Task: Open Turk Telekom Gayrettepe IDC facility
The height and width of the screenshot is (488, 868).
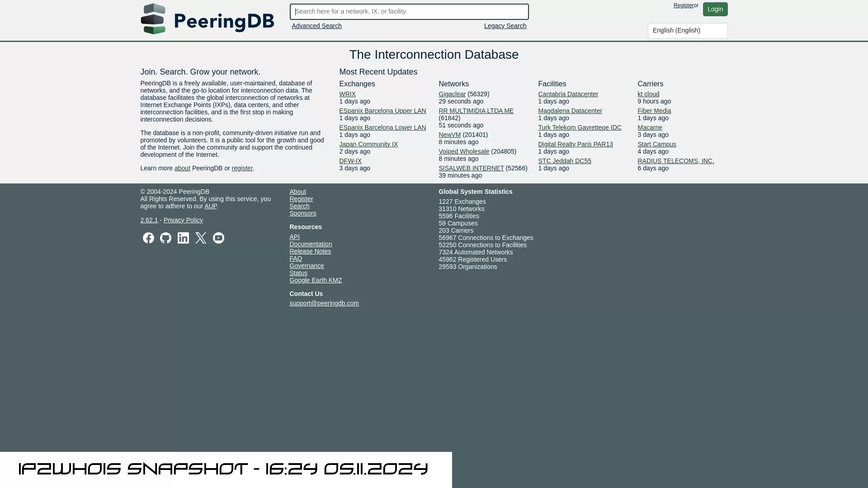Action: [580, 127]
